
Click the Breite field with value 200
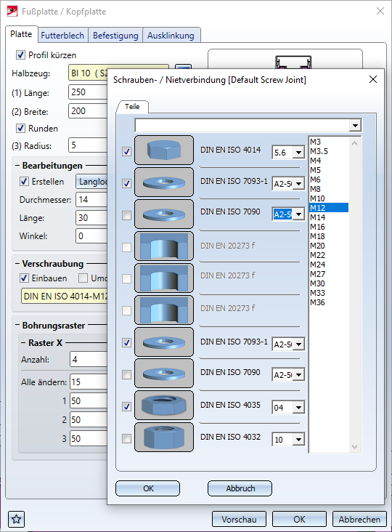[x=88, y=111]
